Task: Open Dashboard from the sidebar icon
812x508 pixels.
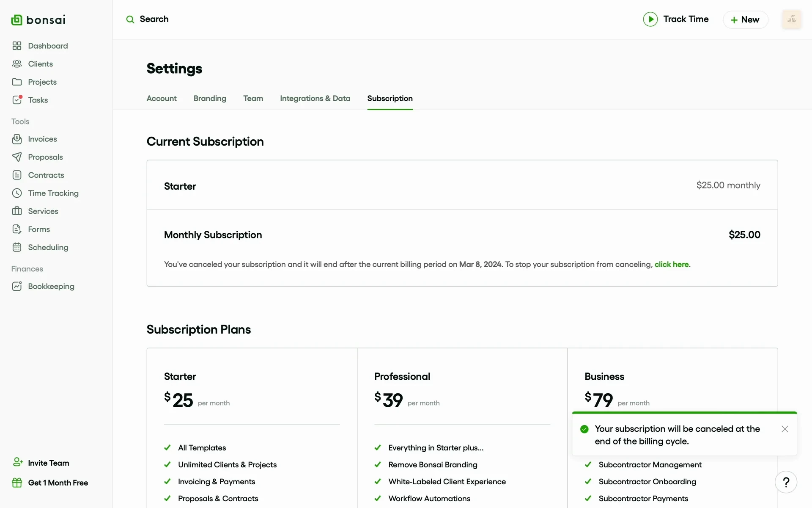Action: coord(17,46)
